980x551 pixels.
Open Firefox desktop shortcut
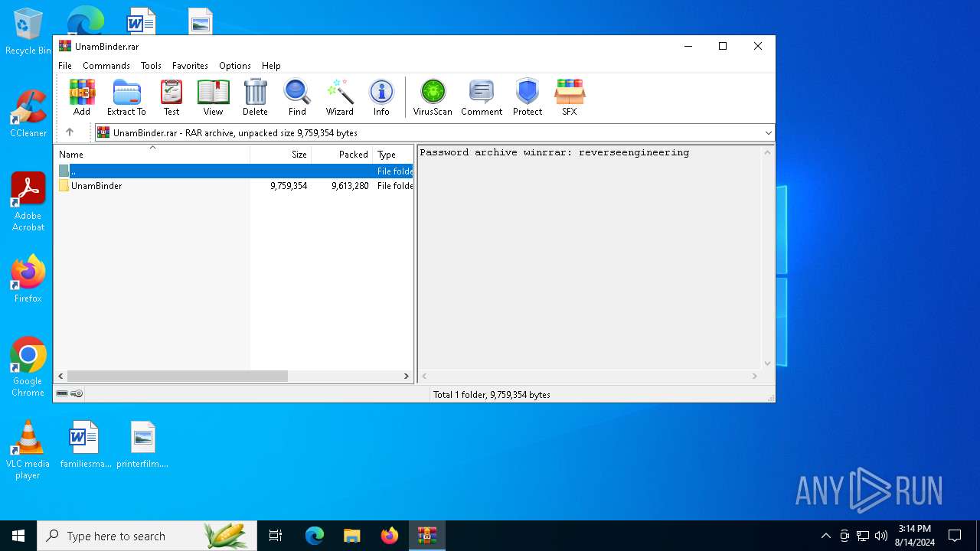point(28,279)
